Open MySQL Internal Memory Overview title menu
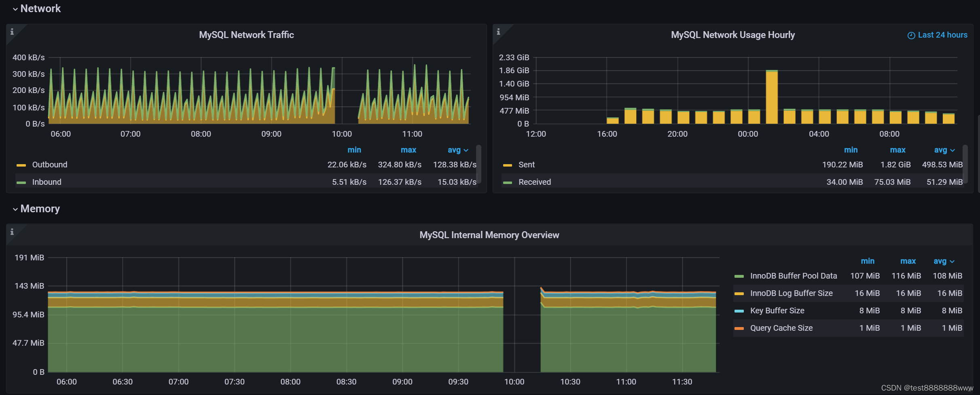 [489, 235]
